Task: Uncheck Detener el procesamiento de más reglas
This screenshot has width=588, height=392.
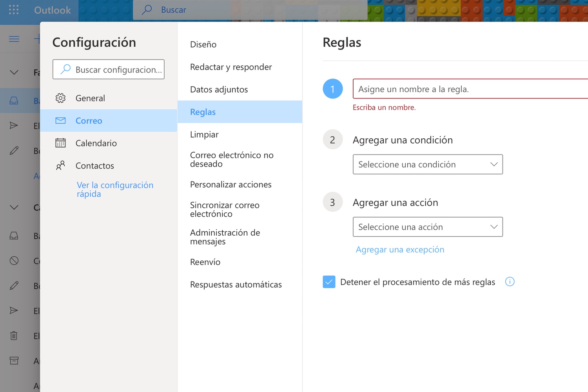Action: point(329,282)
